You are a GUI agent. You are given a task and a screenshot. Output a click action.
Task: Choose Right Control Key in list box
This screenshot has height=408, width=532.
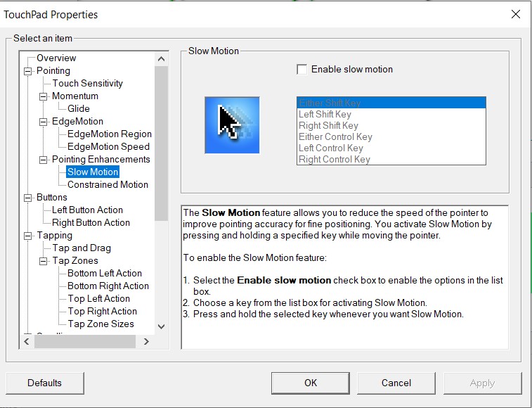[x=335, y=160]
